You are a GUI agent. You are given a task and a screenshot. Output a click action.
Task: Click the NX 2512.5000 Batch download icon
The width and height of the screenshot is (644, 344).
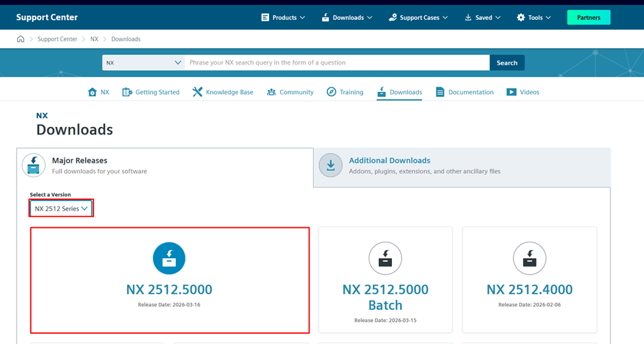coord(385,258)
